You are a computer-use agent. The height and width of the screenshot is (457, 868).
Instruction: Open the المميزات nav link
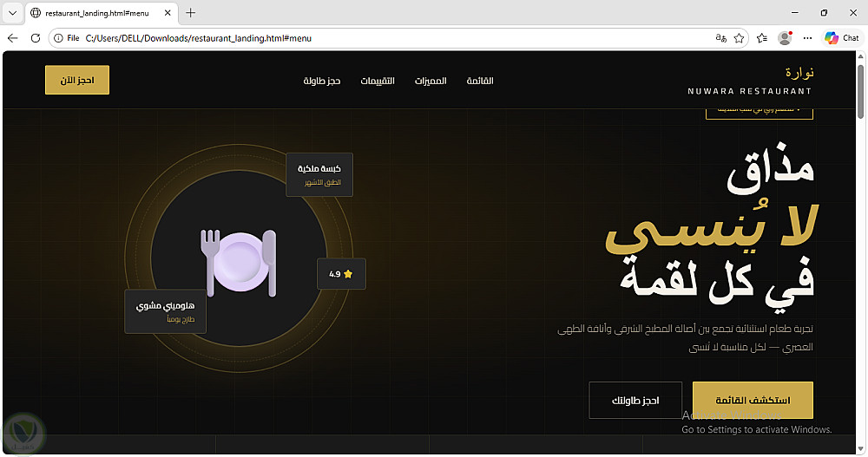click(431, 81)
